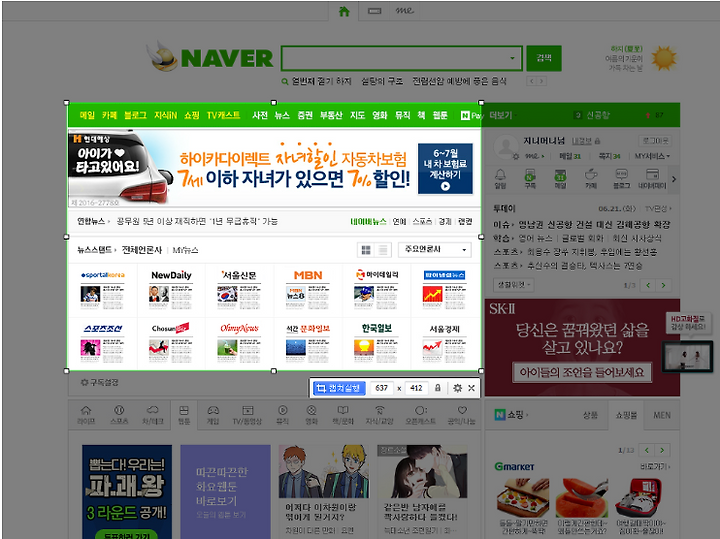720x539 pixels.
Task: Click the blue capture run (캡처실행) button
Action: point(339,388)
